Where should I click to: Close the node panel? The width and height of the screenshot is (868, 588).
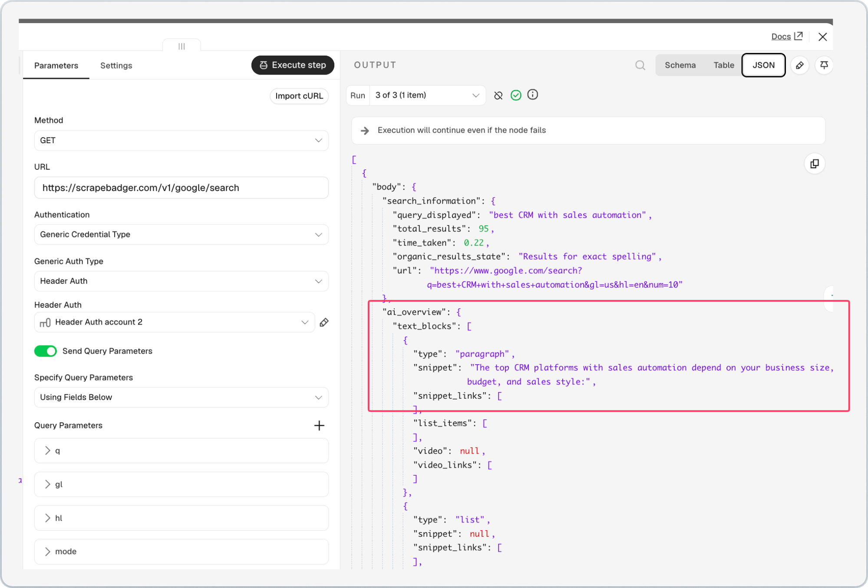[822, 37]
